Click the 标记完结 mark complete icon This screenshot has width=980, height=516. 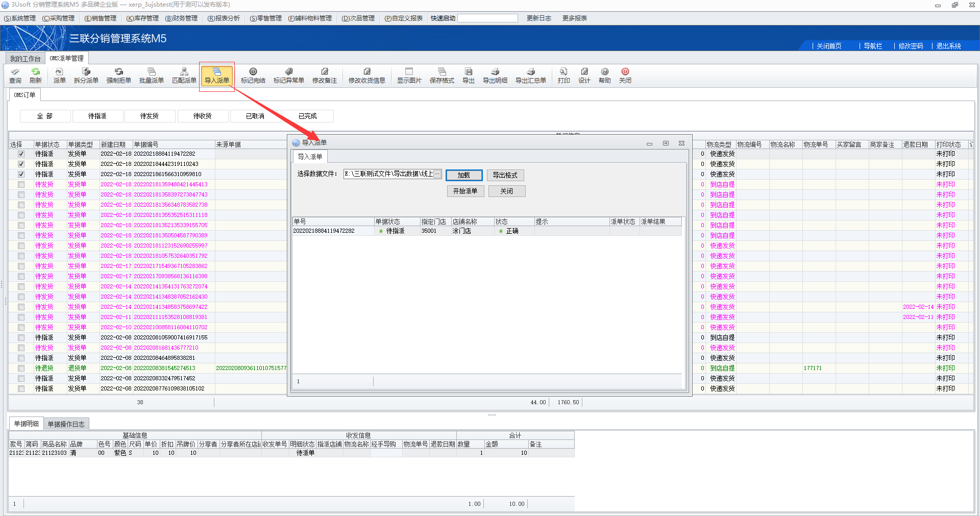tap(253, 76)
